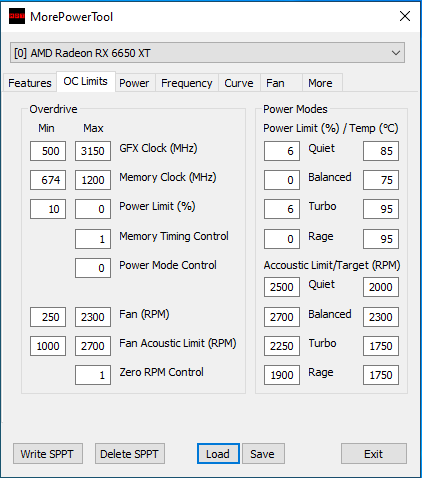The height and width of the screenshot is (478, 422).
Task: Select the OC Limits tab
Action: 86,81
